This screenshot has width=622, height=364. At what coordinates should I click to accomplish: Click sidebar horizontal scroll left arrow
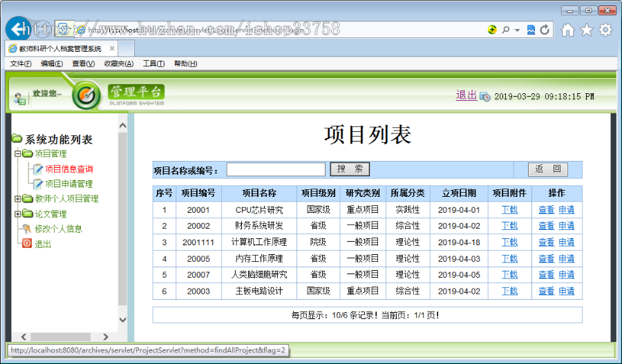(23, 336)
